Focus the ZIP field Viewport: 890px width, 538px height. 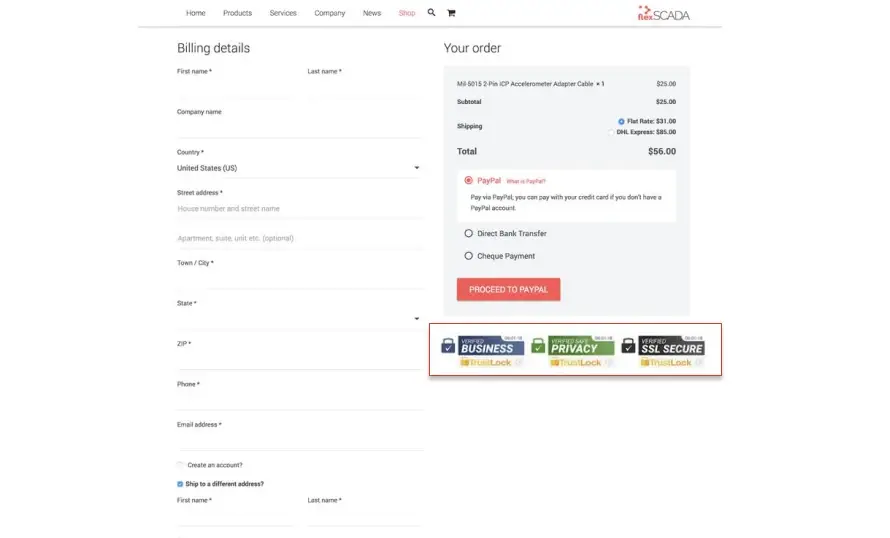299,359
